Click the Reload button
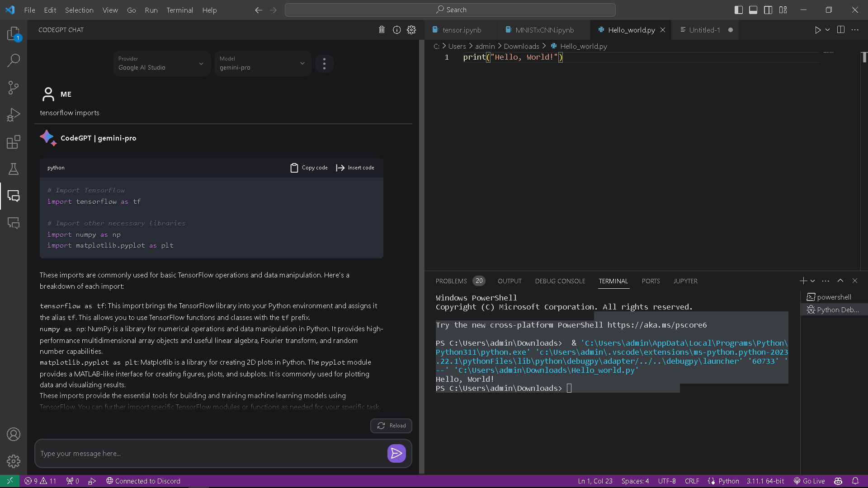 point(391,426)
